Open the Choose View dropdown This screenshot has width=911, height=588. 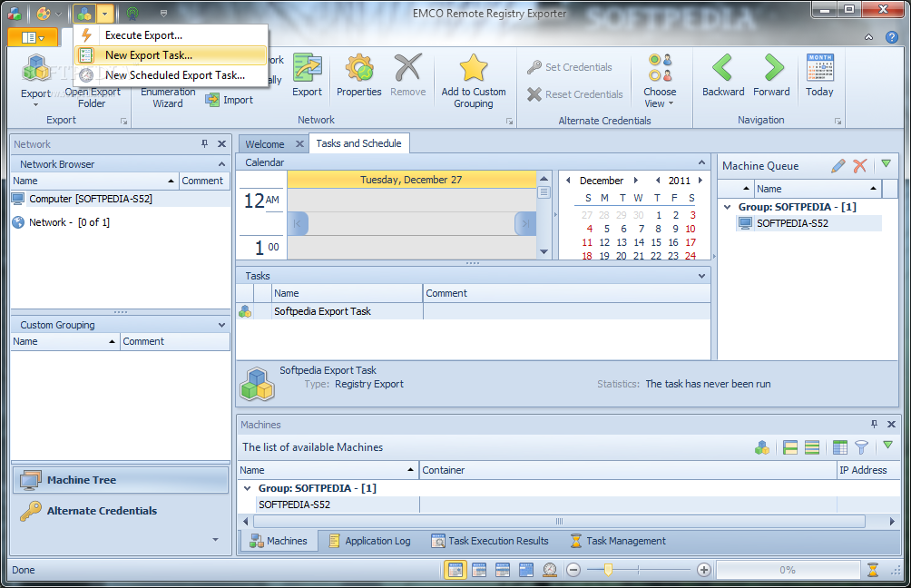[x=660, y=80]
